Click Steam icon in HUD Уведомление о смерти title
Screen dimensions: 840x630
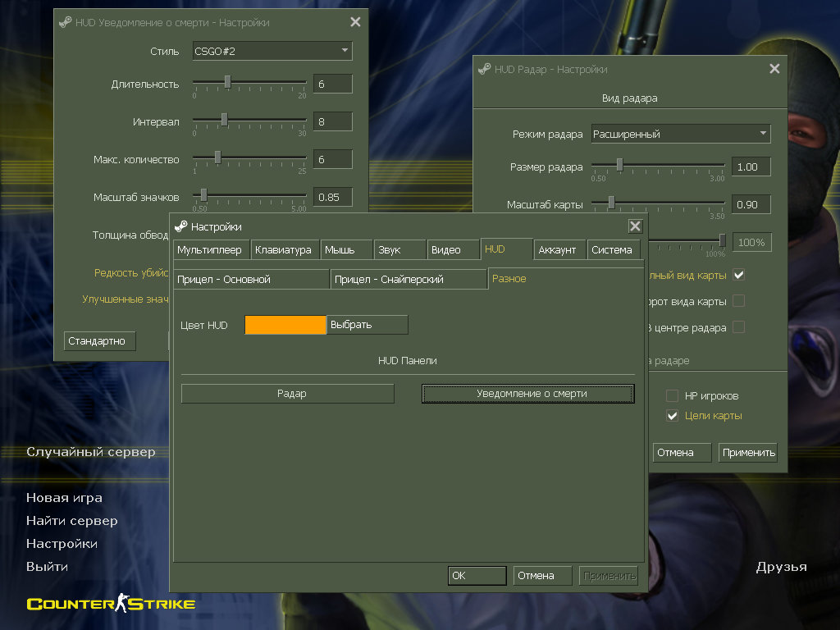[x=65, y=22]
